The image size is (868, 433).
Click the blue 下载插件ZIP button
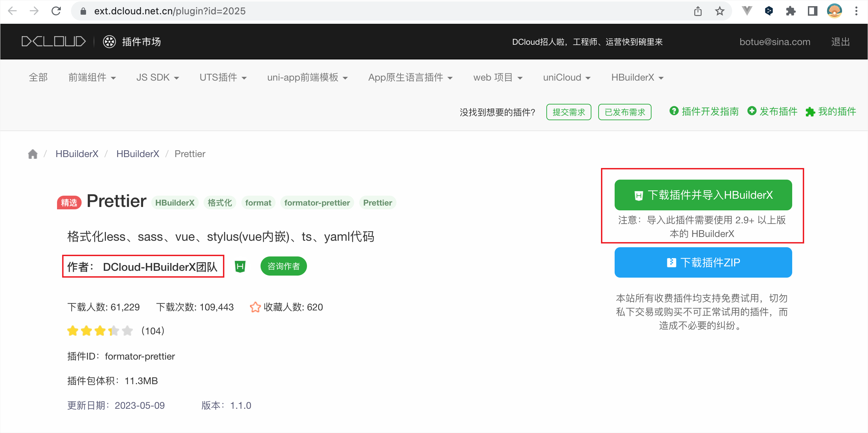tap(703, 262)
